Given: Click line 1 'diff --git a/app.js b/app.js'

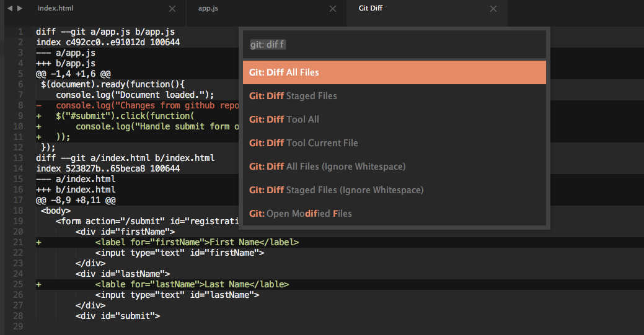Looking at the screenshot, I should point(105,32).
